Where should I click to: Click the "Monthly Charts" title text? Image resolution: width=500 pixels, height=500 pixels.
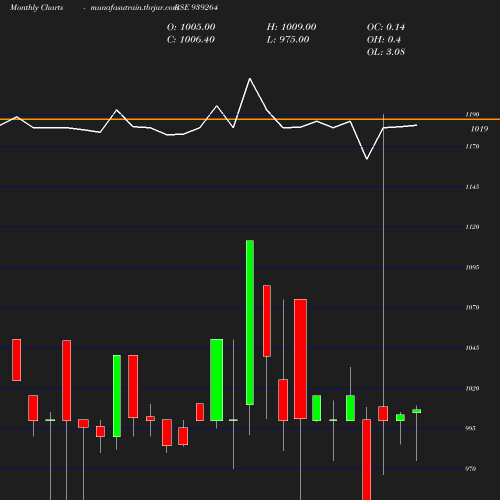click(36, 8)
